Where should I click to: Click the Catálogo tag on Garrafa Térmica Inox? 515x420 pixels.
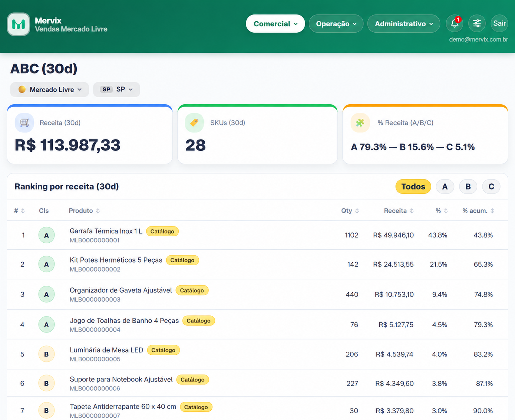(162, 232)
